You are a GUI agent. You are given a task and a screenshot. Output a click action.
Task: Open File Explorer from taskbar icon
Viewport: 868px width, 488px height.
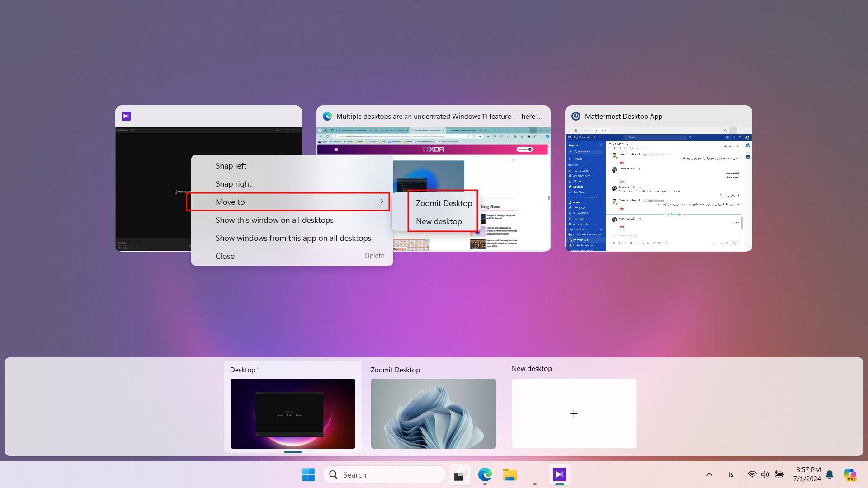tap(509, 474)
